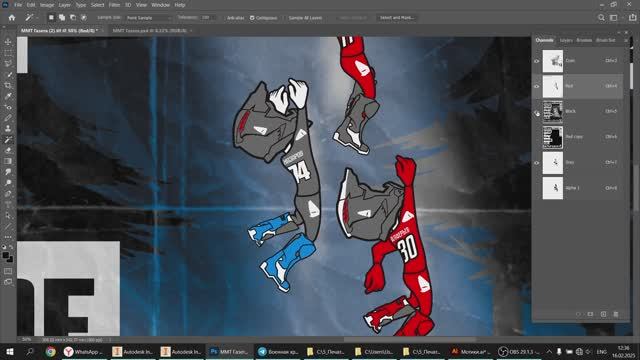Choose Subtract from Selection mode icon

coord(73,18)
